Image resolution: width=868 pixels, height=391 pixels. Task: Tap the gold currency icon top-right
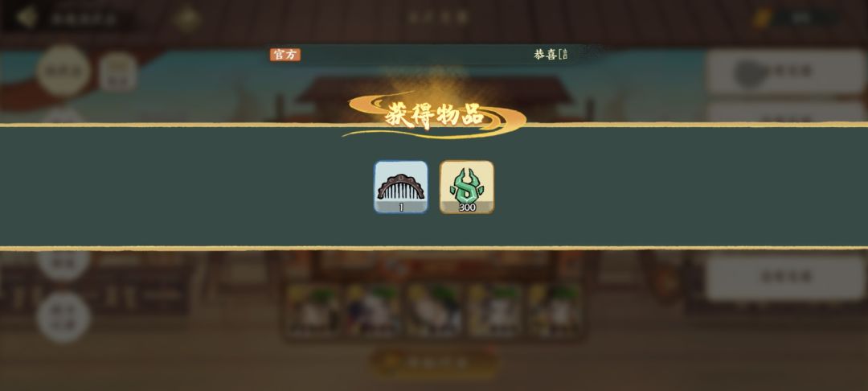(762, 19)
